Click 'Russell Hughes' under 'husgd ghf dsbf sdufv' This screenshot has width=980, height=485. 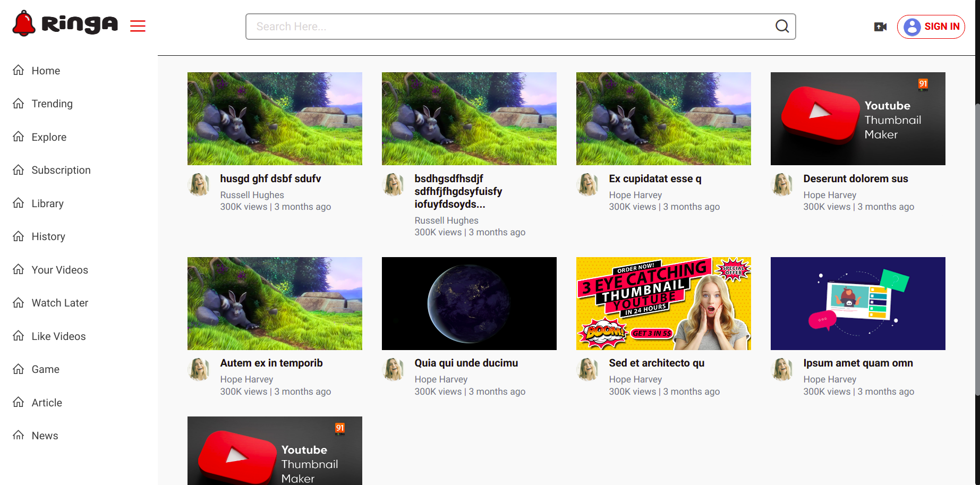pos(252,195)
